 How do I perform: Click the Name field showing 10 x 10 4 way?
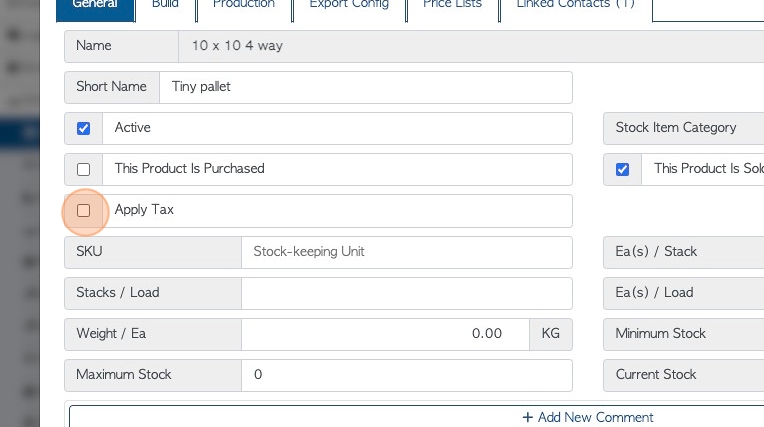click(471, 46)
